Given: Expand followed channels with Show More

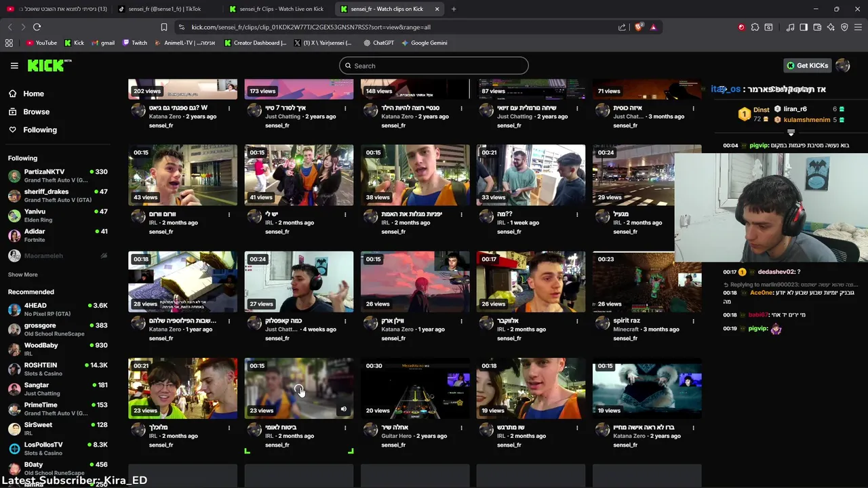Looking at the screenshot, I should 22,274.
